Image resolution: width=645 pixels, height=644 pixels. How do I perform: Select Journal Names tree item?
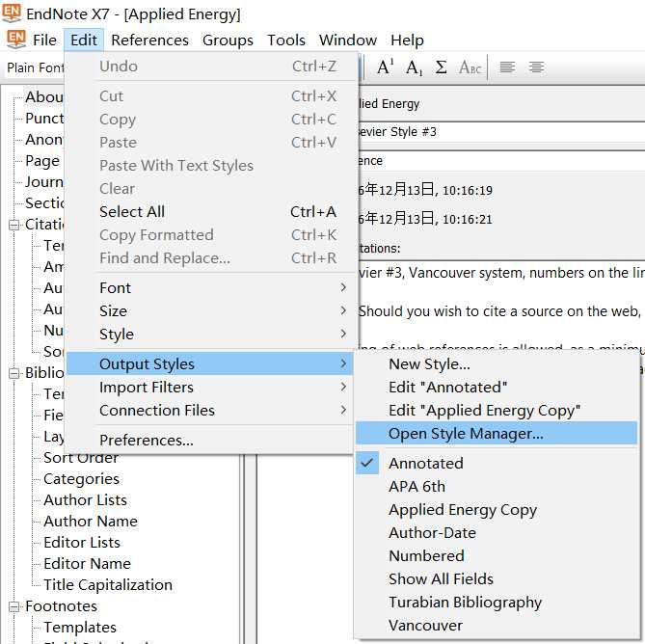pos(44,182)
